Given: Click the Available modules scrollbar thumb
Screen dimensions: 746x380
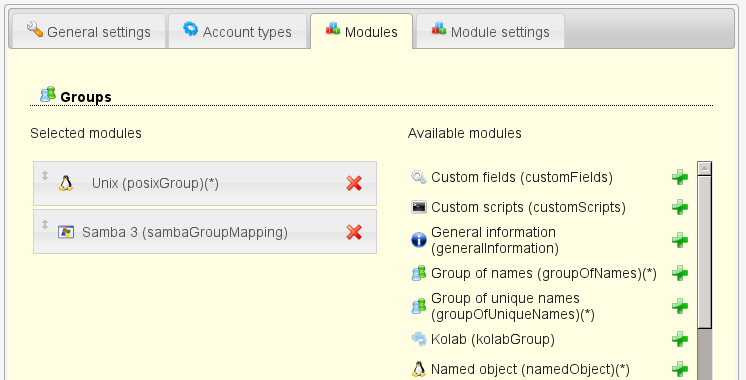Looking at the screenshot, I should click(705, 252).
